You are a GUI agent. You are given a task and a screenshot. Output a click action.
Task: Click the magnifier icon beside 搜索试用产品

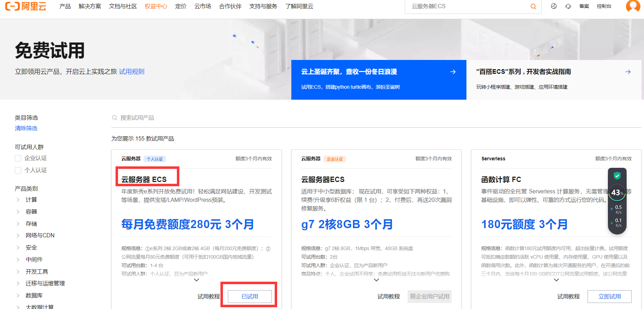(x=114, y=118)
